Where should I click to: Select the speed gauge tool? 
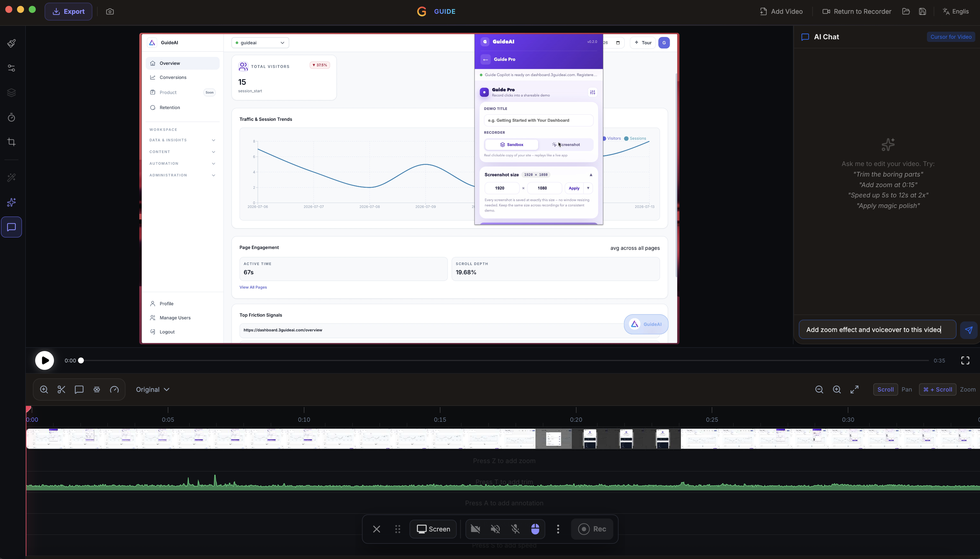tap(114, 389)
